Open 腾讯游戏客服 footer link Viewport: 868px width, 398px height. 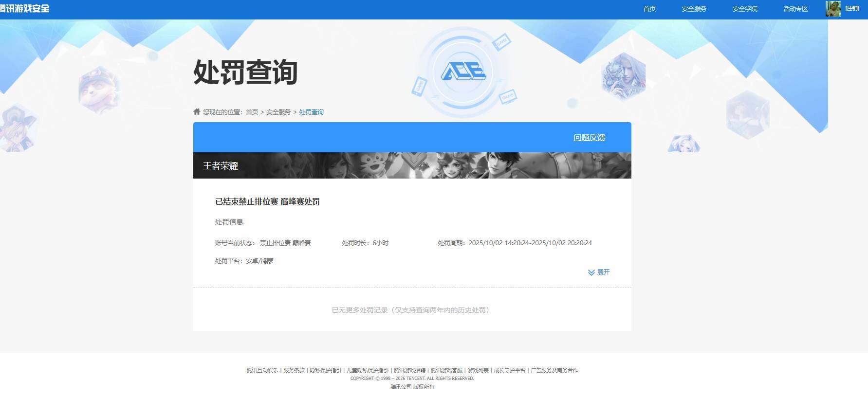[x=446, y=370]
